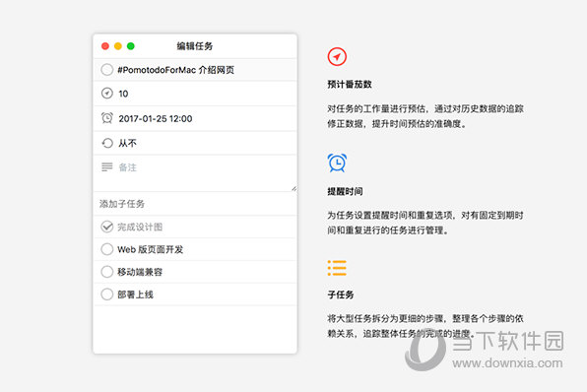Click the task title #PomotodoForMac 介绍网页
This screenshot has width=587, height=392.
176,70
